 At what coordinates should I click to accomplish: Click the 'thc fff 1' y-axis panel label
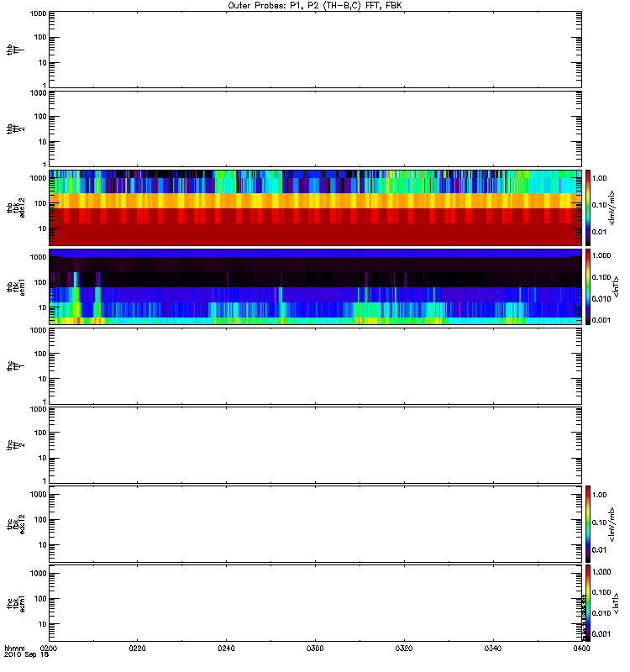click(15, 366)
